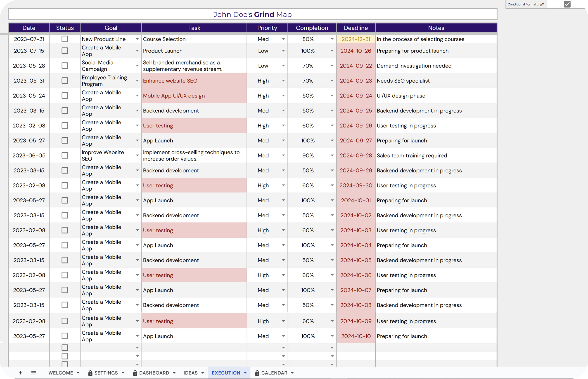Toggle the Conditional Formatting checkbox
The image size is (588, 379).
click(567, 4)
